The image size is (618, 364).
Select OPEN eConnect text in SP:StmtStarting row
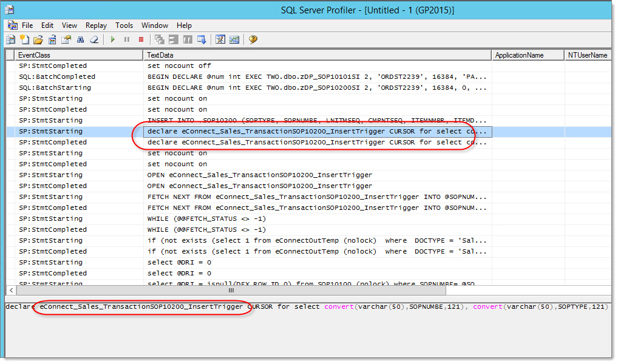(x=260, y=175)
